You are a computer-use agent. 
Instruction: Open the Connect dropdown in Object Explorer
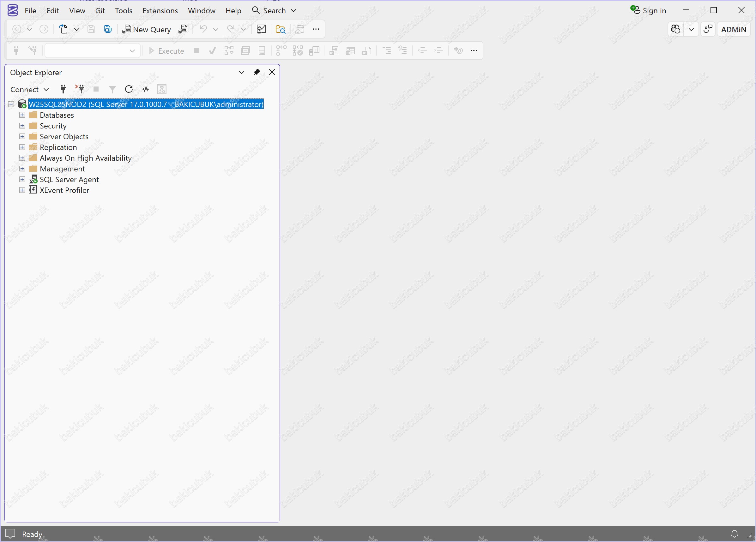coord(29,89)
